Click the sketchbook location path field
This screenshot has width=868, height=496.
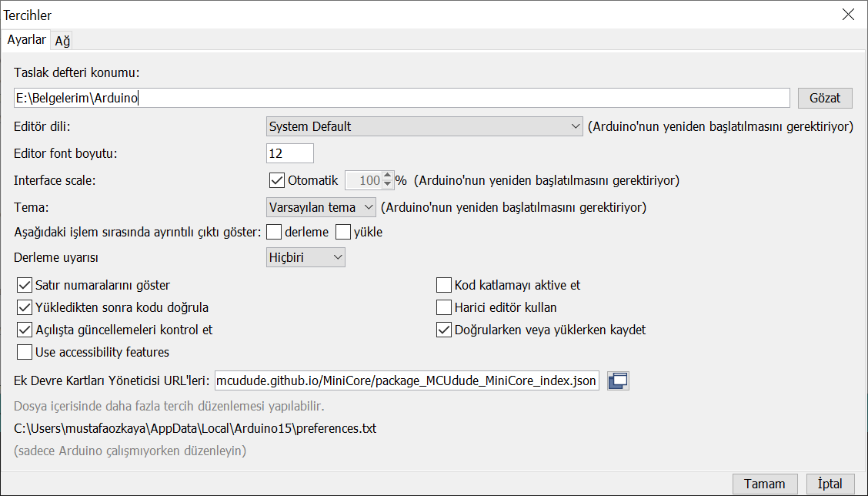pos(402,98)
